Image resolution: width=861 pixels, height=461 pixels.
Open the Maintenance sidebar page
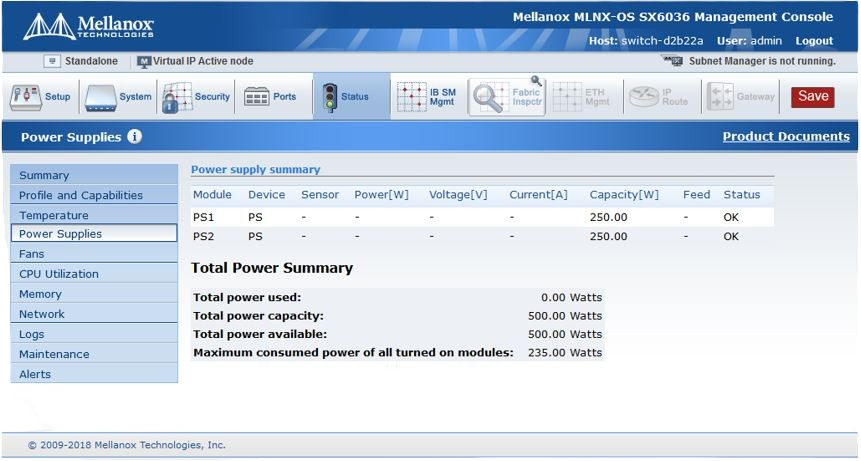[94, 354]
